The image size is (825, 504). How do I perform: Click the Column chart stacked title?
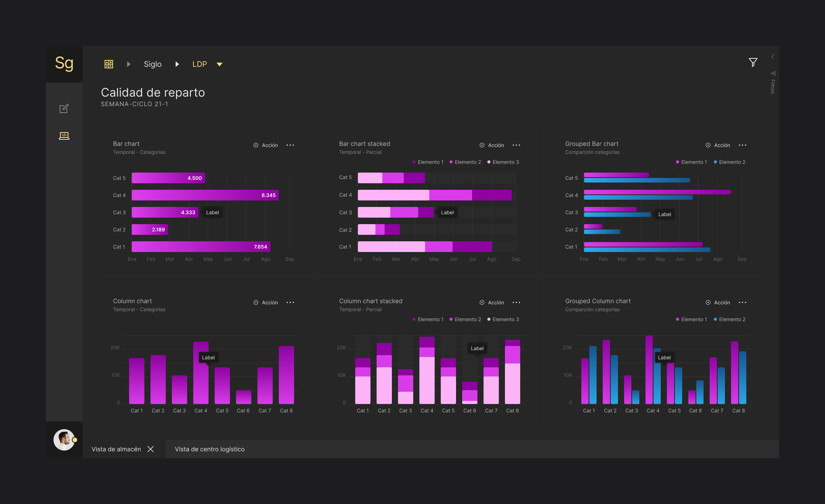[370, 301]
